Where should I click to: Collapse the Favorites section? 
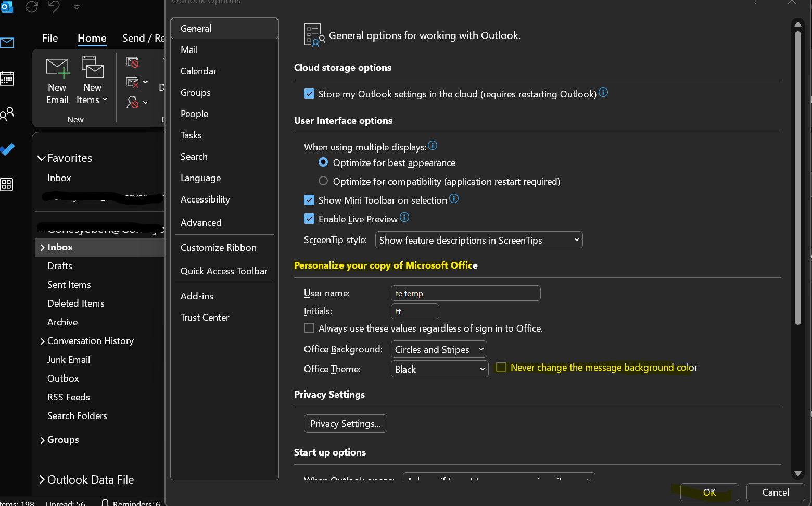[42, 158]
